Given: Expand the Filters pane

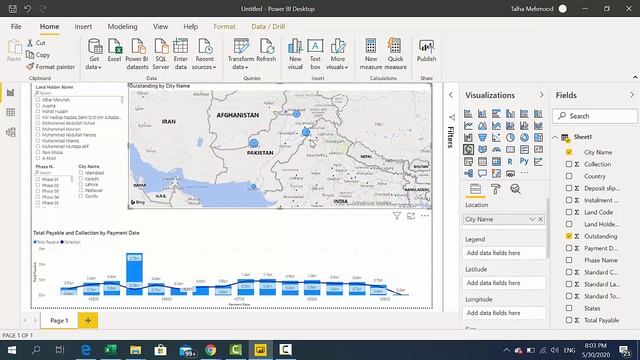Looking at the screenshot, I should [451, 95].
